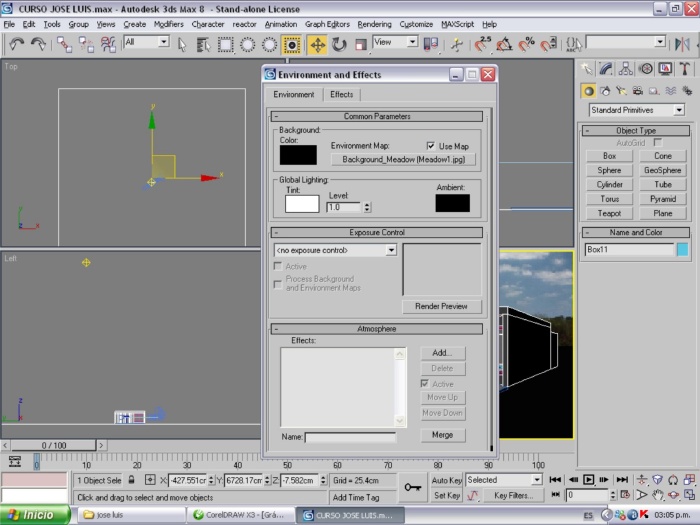Toggle the Set Key mode button
The image size is (700, 525).
(446, 495)
